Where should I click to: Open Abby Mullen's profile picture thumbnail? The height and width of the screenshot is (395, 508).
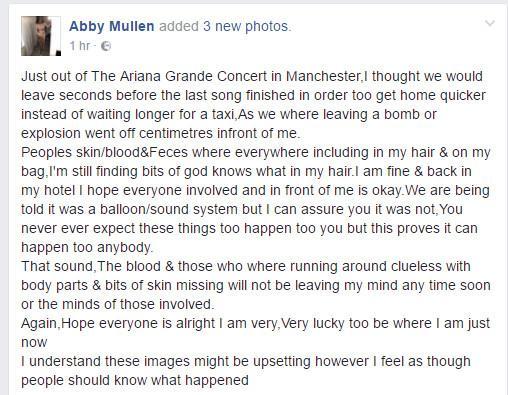click(41, 36)
